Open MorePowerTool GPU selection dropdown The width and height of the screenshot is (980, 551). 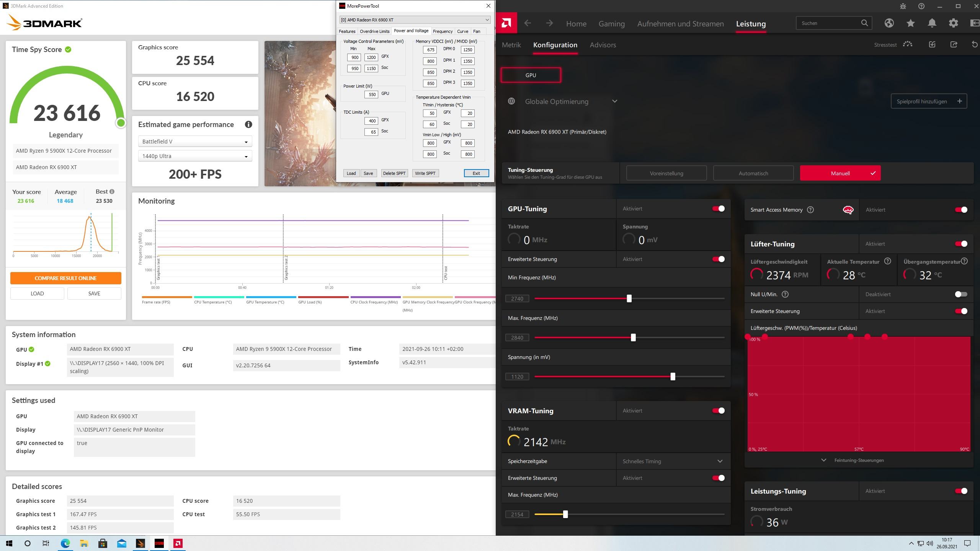(x=415, y=20)
